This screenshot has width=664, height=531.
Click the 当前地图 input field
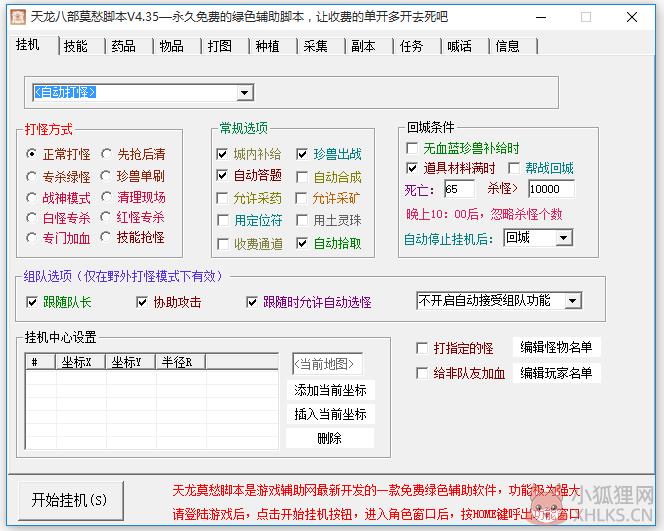[327, 364]
